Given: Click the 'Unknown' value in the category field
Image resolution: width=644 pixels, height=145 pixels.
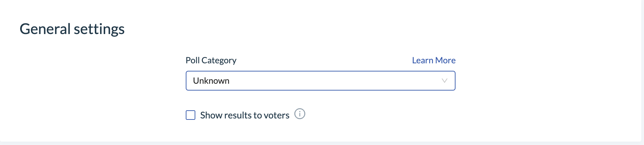Looking at the screenshot, I should (211, 81).
